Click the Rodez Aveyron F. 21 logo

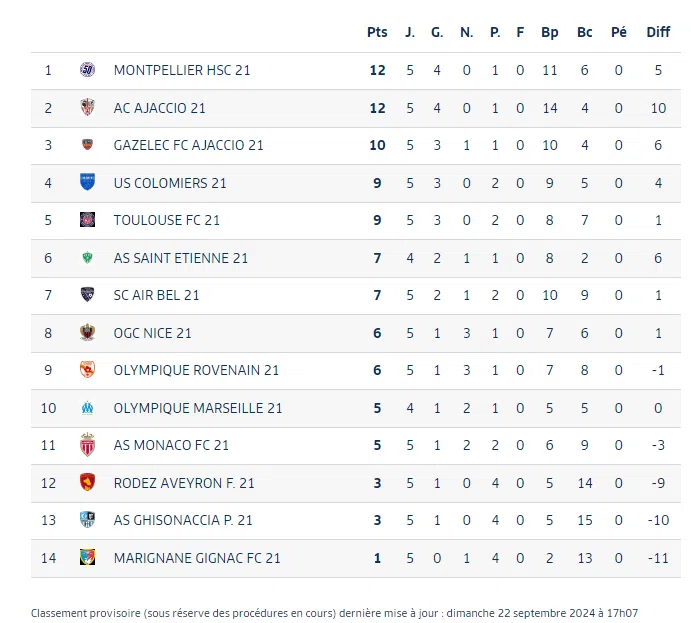pyautogui.click(x=87, y=483)
